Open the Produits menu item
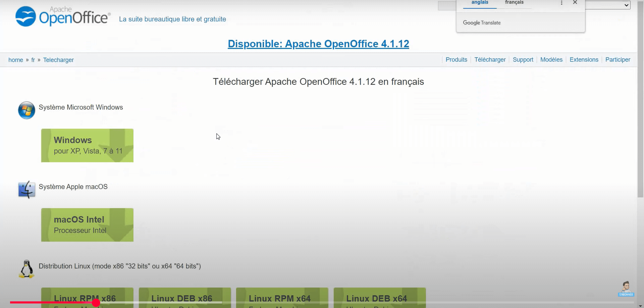 pos(456,60)
